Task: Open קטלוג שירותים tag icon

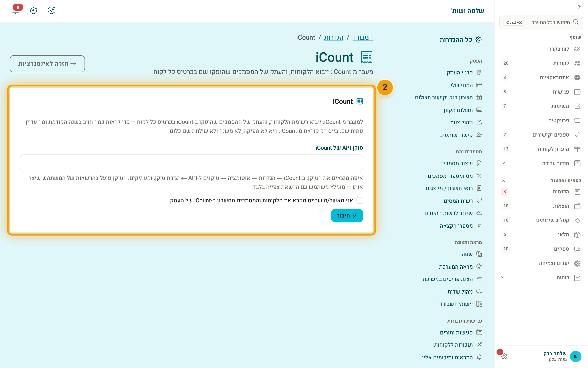Action: 577,220
